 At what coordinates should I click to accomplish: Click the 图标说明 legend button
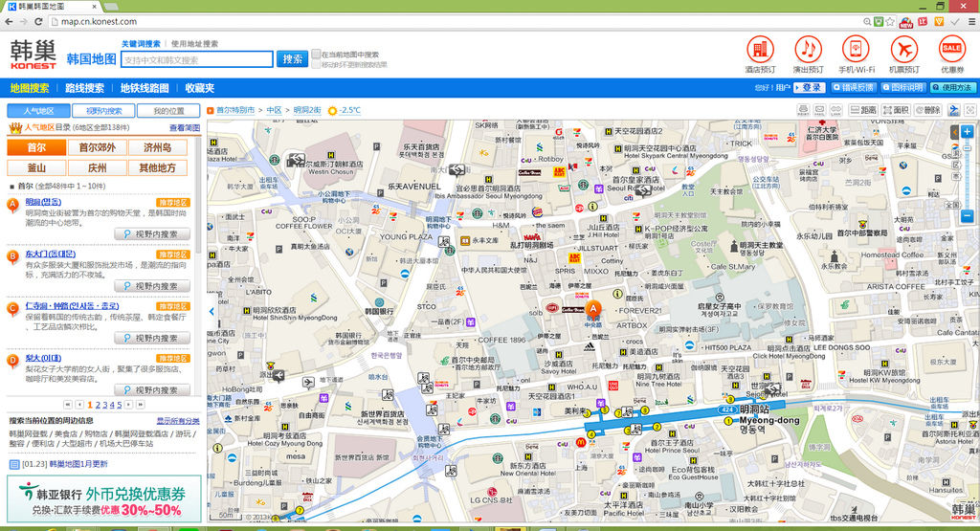tap(902, 88)
